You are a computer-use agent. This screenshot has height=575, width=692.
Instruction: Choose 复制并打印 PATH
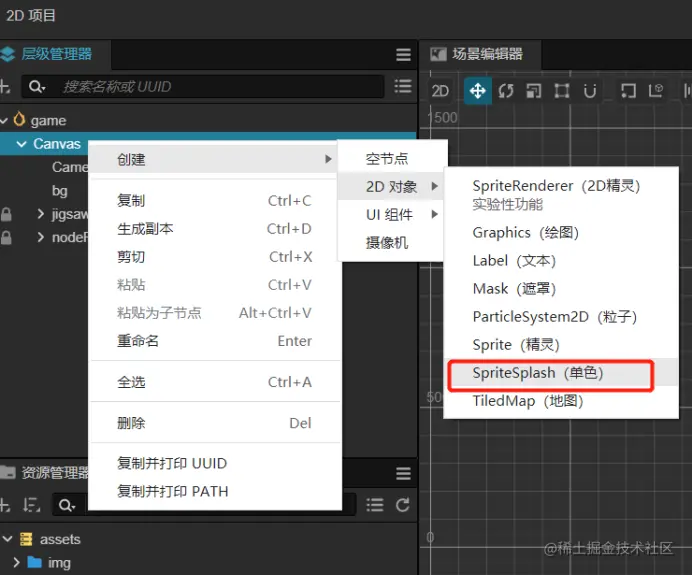[215, 491]
